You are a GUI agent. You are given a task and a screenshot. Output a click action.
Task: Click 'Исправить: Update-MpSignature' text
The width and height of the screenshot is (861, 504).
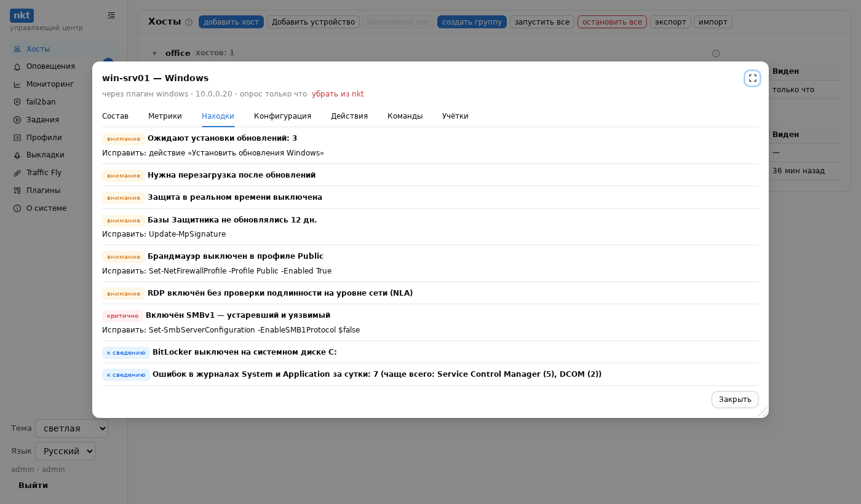pyautogui.click(x=164, y=234)
